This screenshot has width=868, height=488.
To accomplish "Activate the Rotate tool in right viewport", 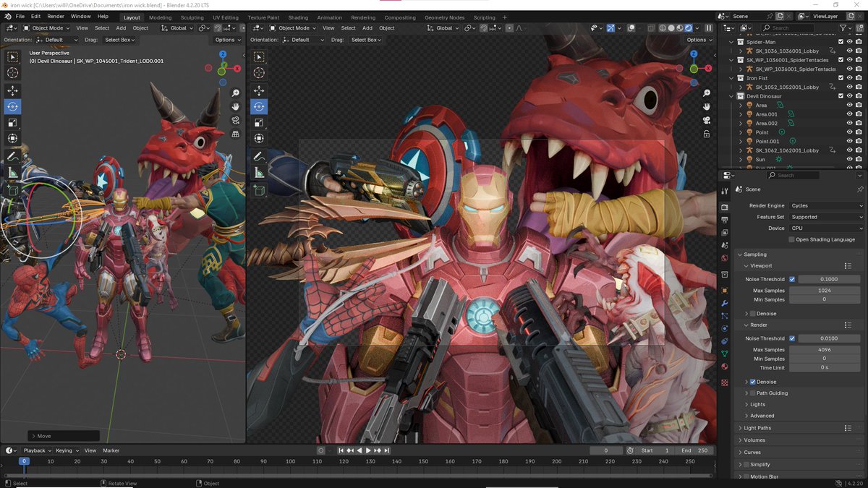I will pos(259,106).
